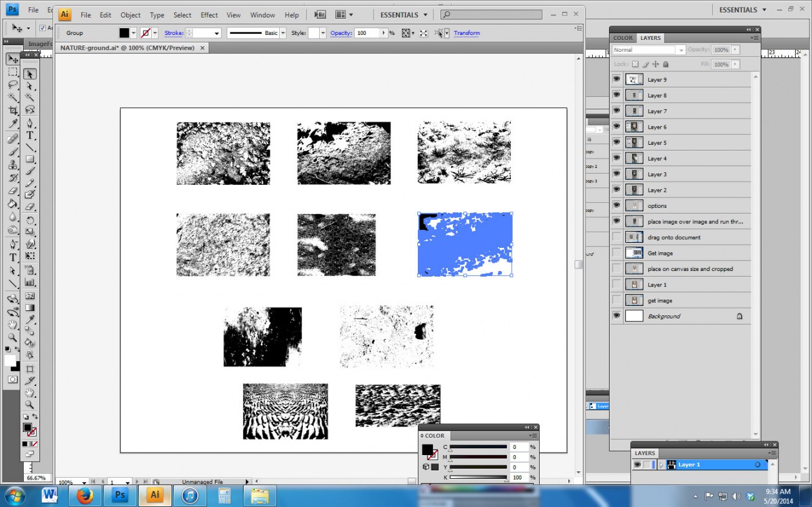Select the Type tool
This screenshot has width=812, height=507.
[x=12, y=257]
